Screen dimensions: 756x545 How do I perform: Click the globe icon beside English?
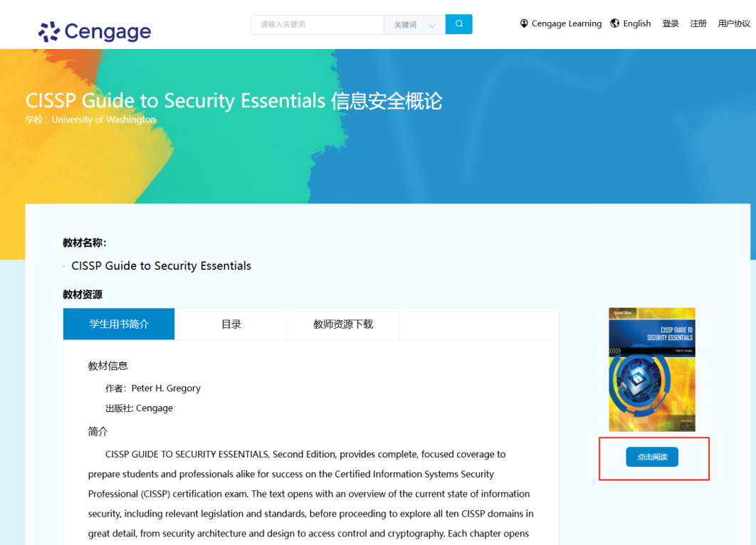[x=615, y=23]
